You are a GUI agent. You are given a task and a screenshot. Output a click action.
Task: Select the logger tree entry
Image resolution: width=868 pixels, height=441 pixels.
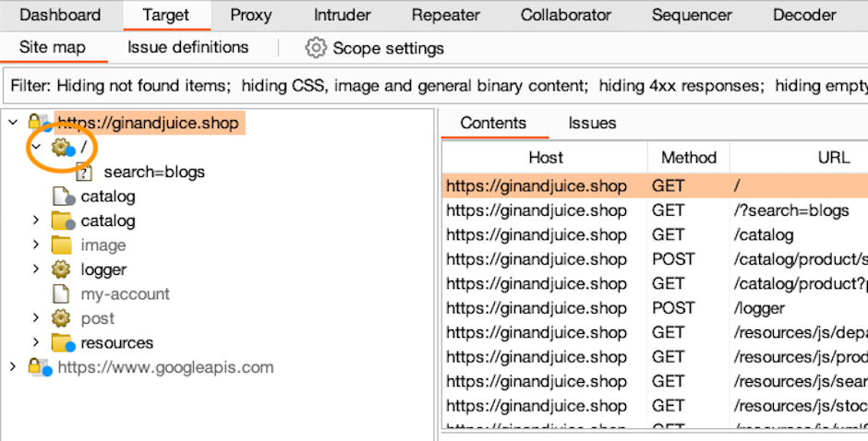coord(103,269)
